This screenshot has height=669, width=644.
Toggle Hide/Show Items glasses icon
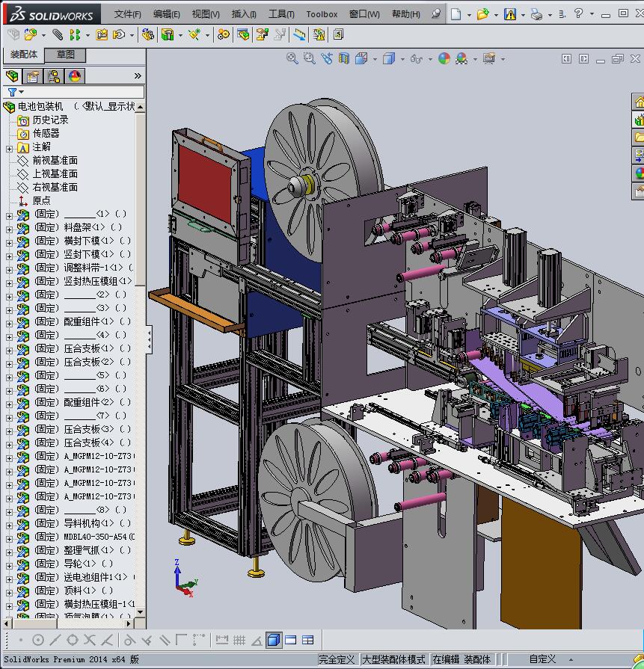tap(416, 58)
